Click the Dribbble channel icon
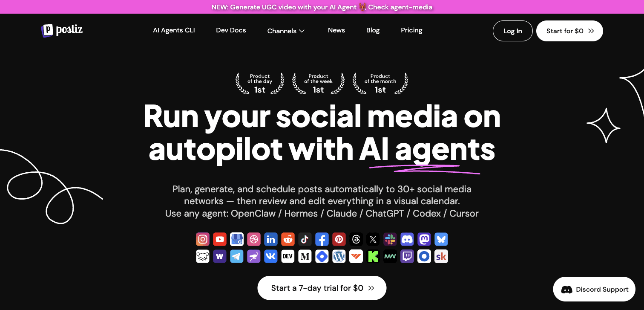644x310 pixels. 254,239
